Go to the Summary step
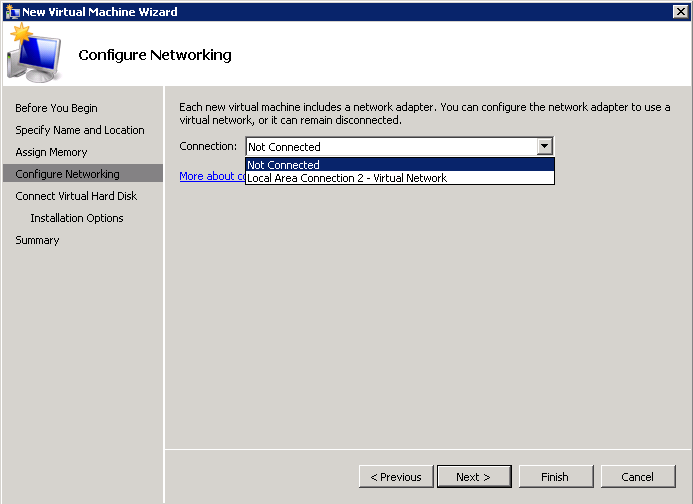693x504 pixels. 37,240
